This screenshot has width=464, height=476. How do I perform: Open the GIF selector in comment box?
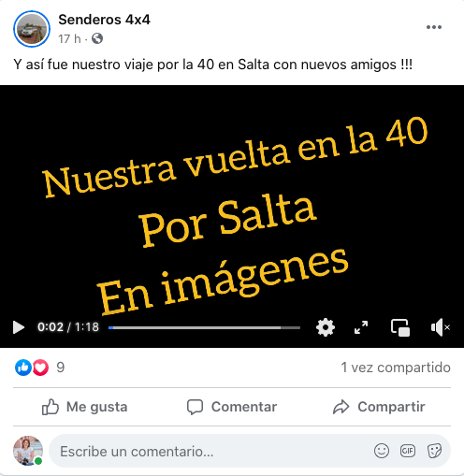point(408,451)
